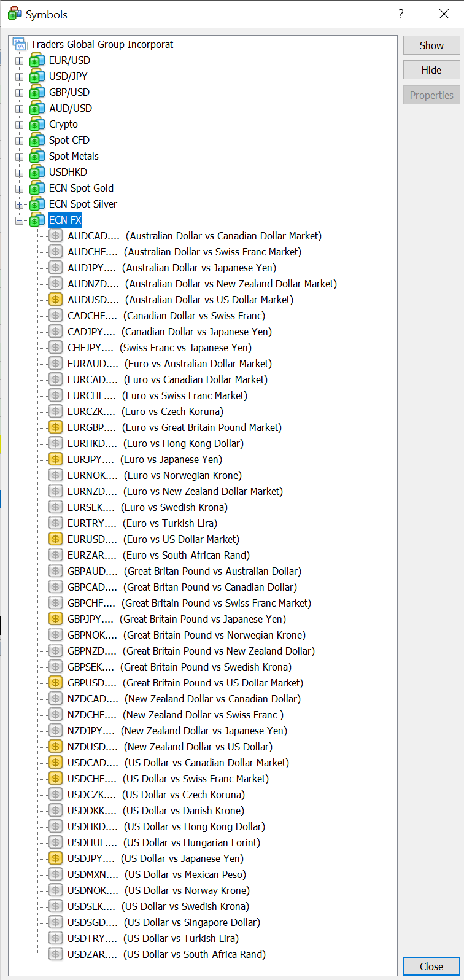Viewport: 464px width, 980px height.
Task: Click the Close button at bottom
Action: pos(431,966)
